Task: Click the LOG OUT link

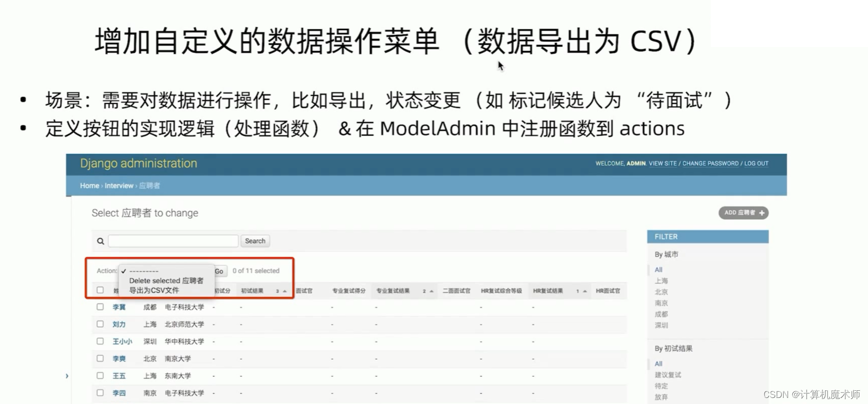Action: (x=756, y=164)
